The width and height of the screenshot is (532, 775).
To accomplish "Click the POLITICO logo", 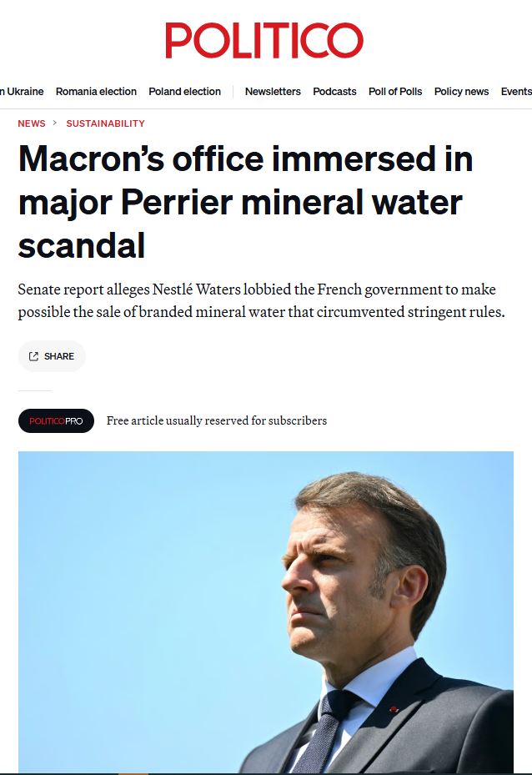I will tap(263, 40).
